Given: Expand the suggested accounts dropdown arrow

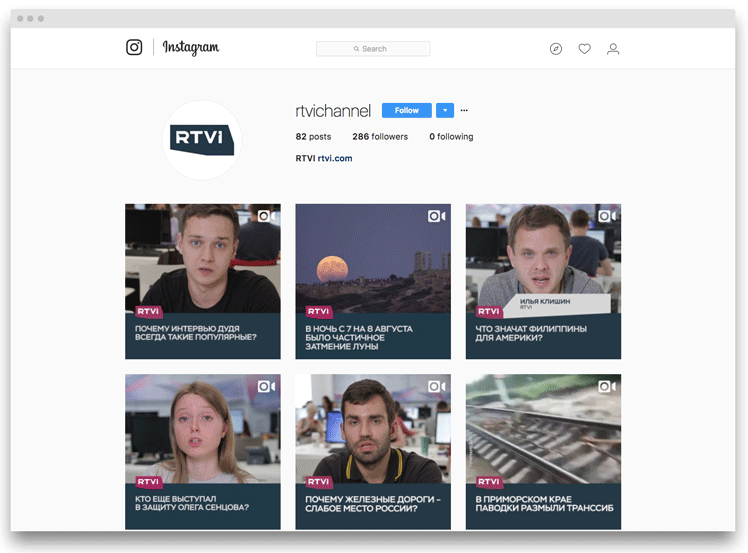Looking at the screenshot, I should tap(445, 110).
